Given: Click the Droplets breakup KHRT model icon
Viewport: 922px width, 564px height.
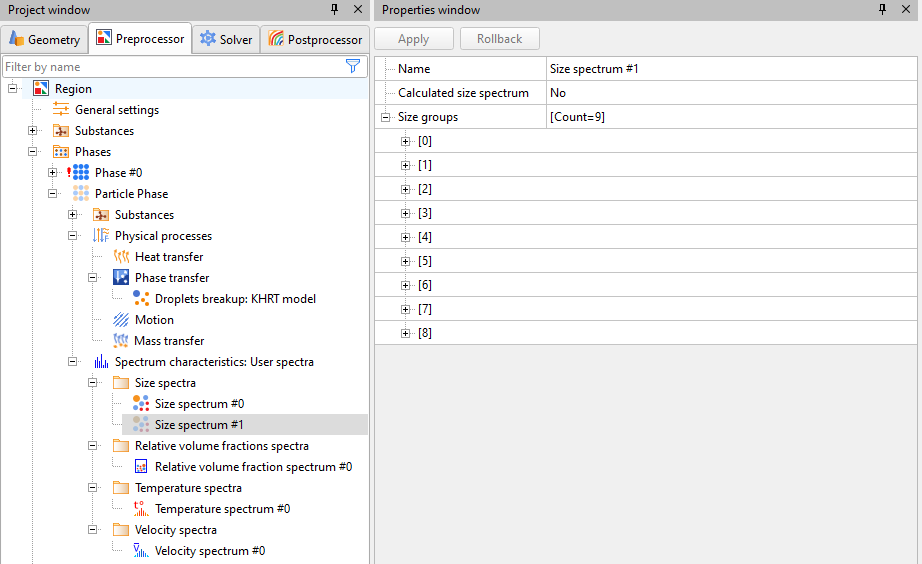Looking at the screenshot, I should pyautogui.click(x=141, y=299).
